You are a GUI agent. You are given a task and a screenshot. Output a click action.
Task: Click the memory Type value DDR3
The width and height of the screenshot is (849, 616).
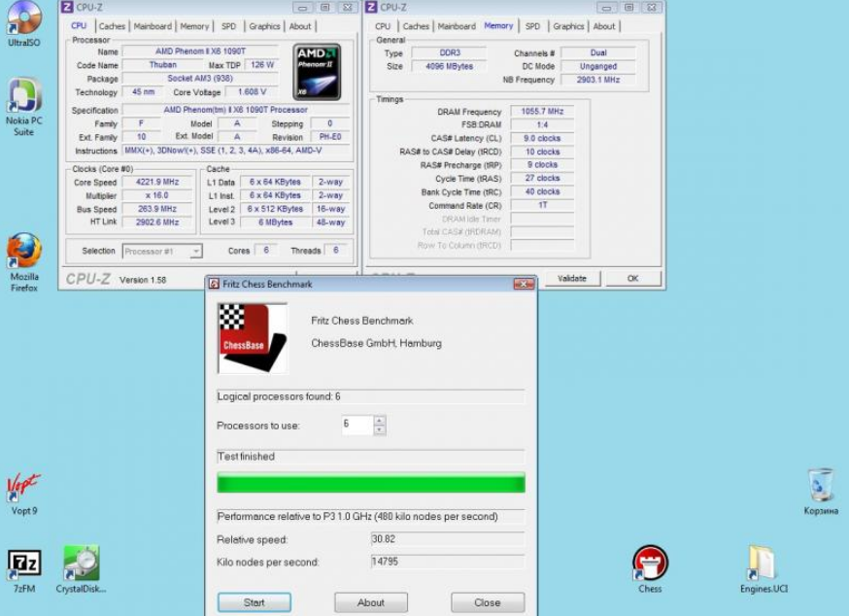tap(449, 52)
